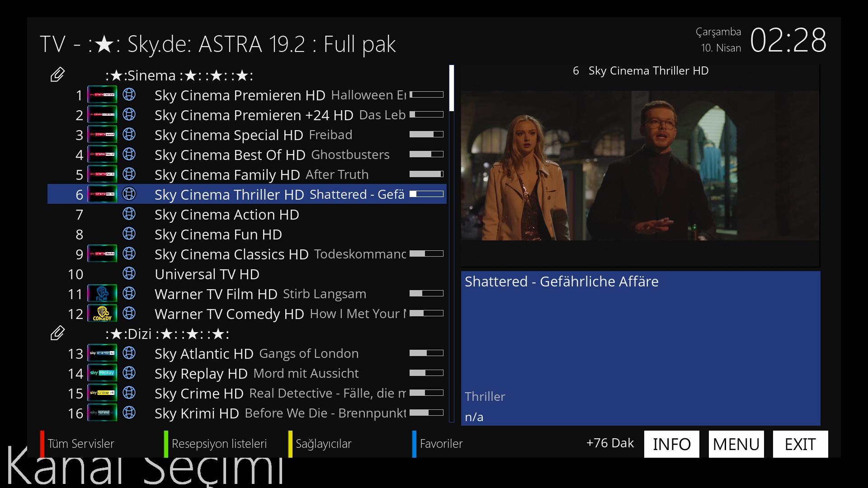868x488 pixels.
Task: Select channel Sky Cinema Premieren +24 HD
Action: click(x=247, y=115)
